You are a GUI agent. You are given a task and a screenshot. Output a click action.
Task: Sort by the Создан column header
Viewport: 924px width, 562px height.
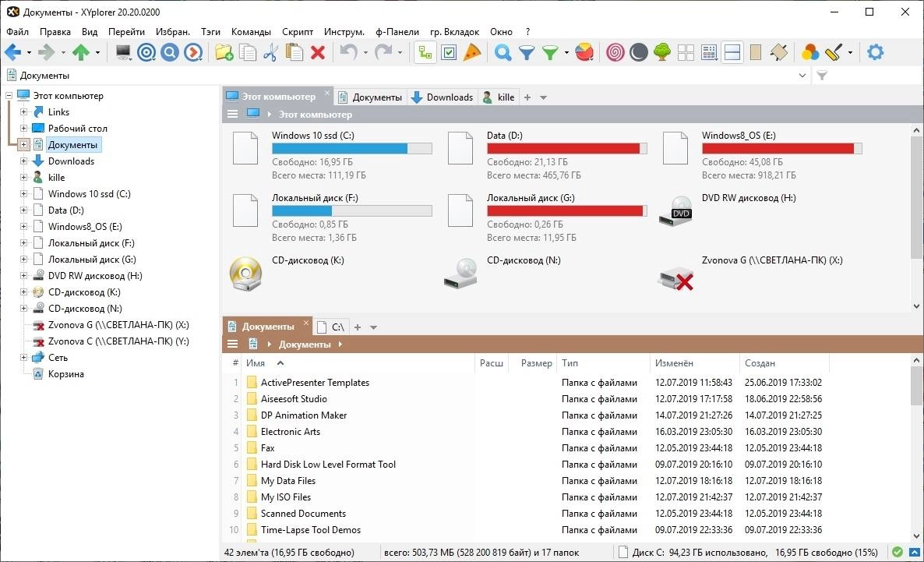click(x=760, y=363)
